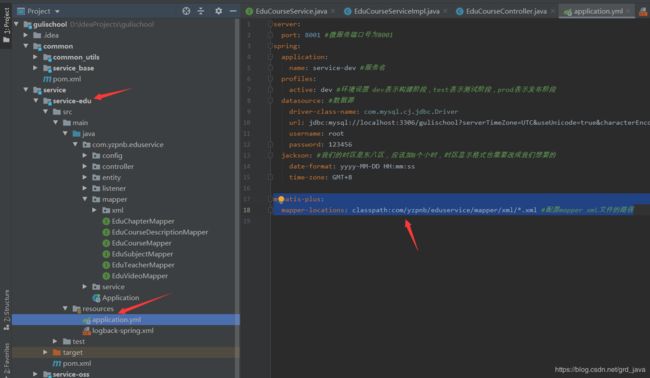Click the fold marker beside datasource: line

click(x=270, y=101)
